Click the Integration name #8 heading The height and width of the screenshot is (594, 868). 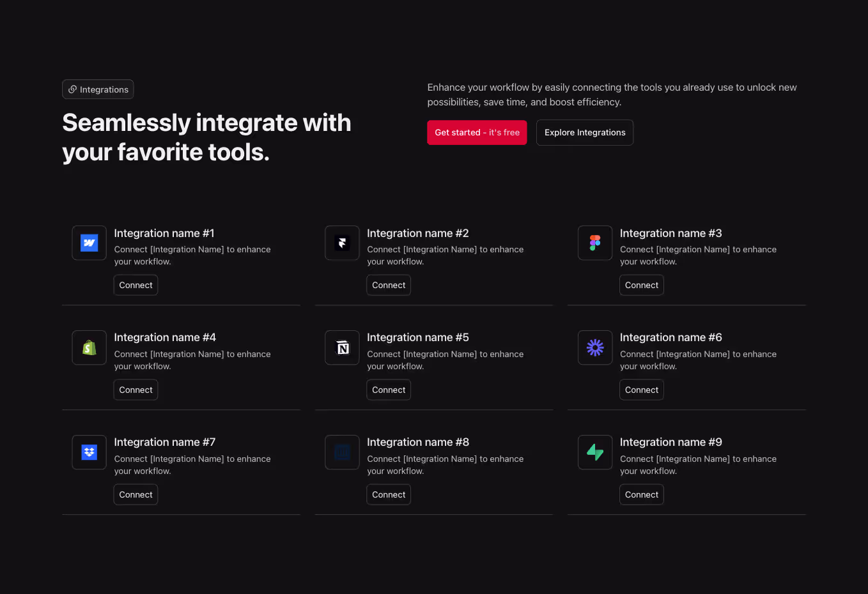point(417,441)
